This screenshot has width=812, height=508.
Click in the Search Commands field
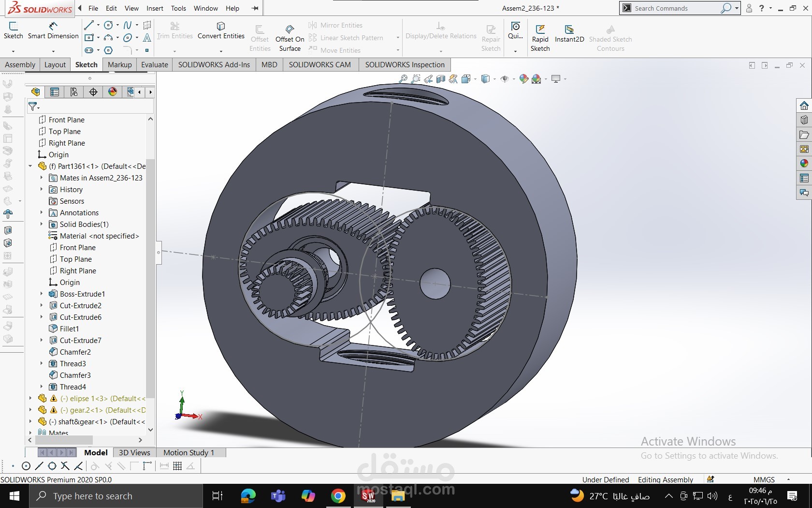(676, 8)
